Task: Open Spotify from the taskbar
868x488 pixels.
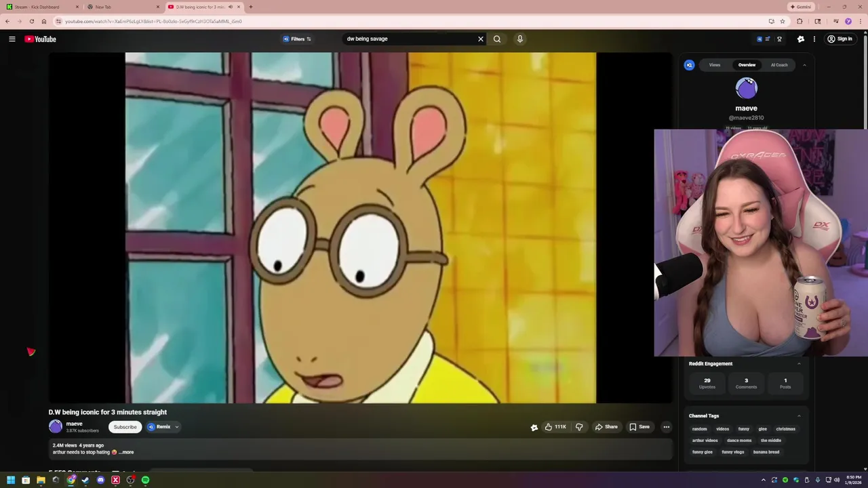Action: pyautogui.click(x=145, y=480)
